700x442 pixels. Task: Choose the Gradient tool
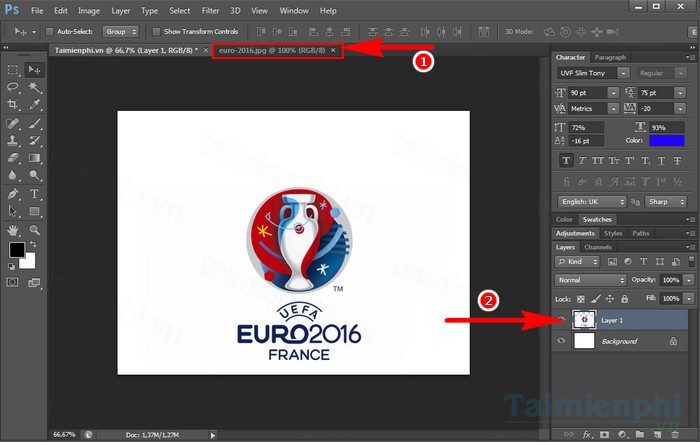coord(34,158)
